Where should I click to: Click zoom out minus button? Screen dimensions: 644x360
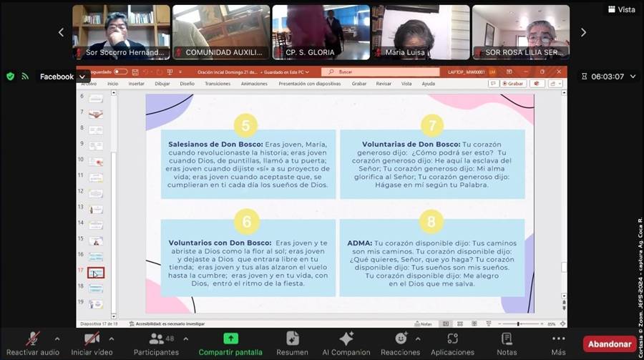click(x=499, y=323)
